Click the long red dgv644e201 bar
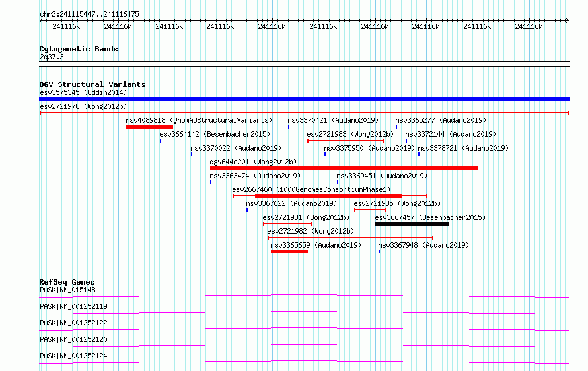Image resolution: width=588 pixels, height=371 pixels. [344, 168]
